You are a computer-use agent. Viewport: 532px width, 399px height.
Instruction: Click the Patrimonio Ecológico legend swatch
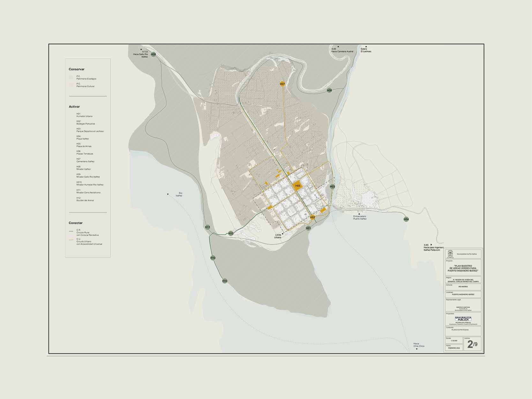pos(71,78)
